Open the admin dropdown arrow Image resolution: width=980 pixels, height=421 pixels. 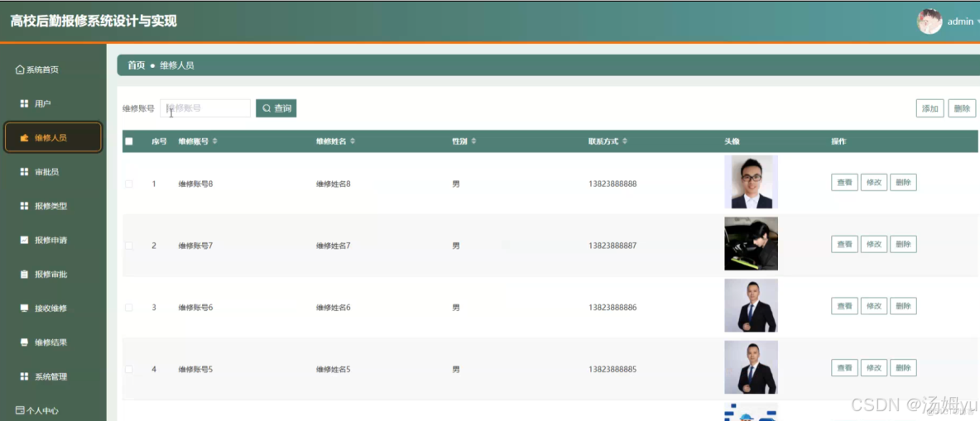[978, 22]
